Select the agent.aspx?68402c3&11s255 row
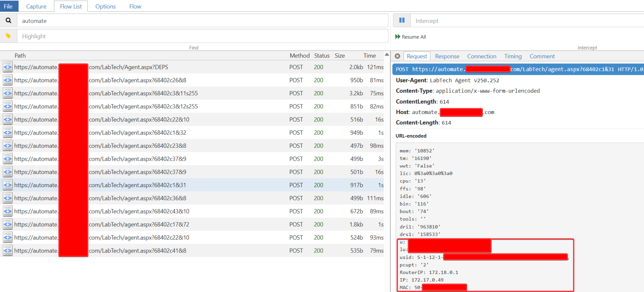This screenshot has height=292, width=644. point(192,93)
